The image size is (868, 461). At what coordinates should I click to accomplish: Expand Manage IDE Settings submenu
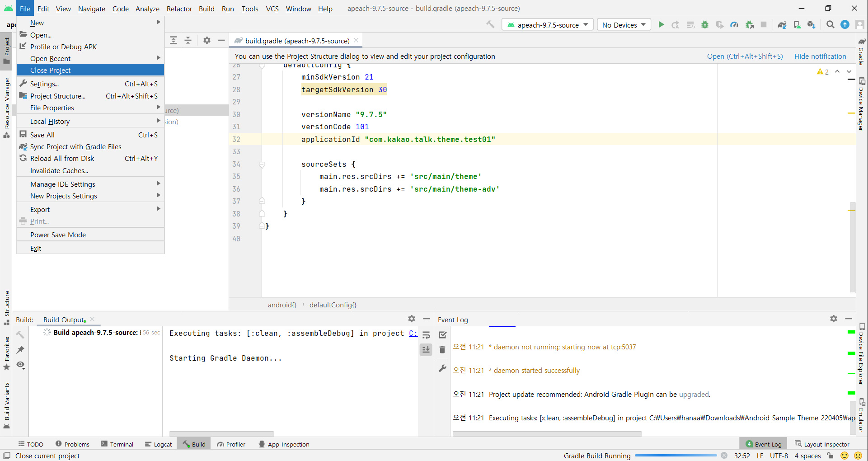point(90,184)
